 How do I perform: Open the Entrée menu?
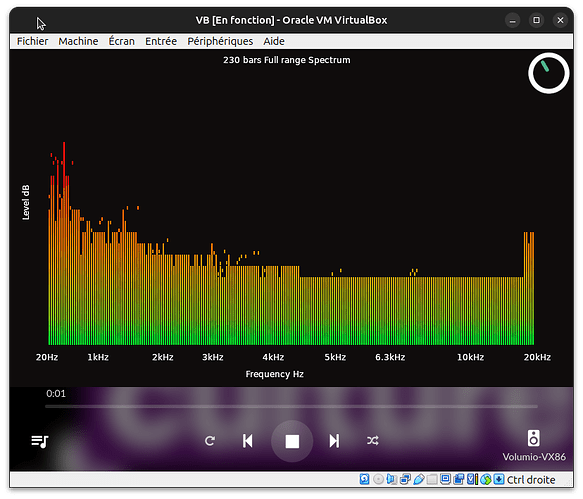[161, 41]
